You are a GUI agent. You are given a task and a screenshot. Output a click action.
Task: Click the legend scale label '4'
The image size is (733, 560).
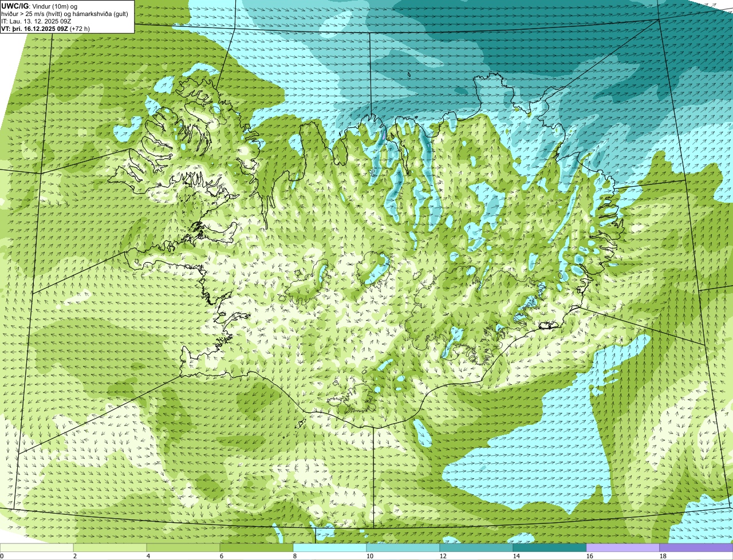coord(148,556)
